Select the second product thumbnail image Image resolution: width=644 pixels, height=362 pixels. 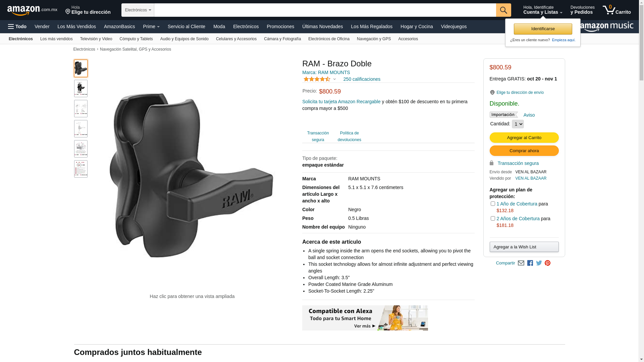(81, 88)
